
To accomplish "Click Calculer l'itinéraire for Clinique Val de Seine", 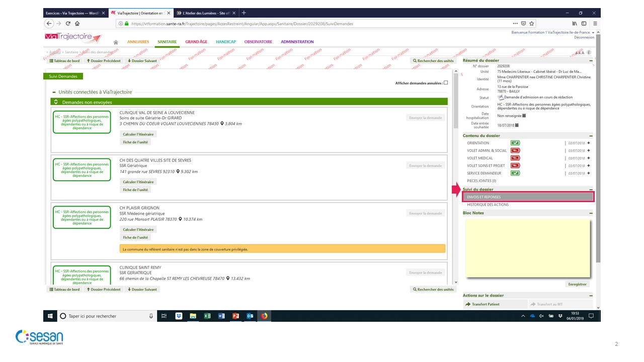I will [x=138, y=134].
